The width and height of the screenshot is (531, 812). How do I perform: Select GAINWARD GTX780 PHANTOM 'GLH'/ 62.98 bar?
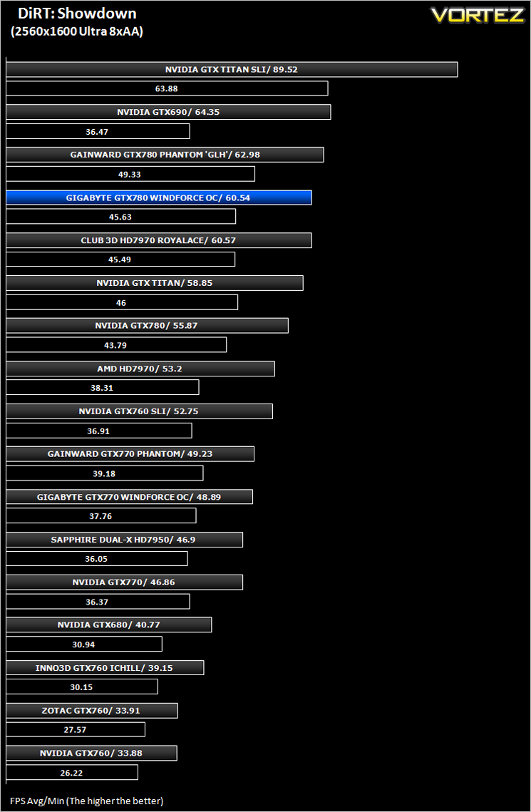point(165,155)
